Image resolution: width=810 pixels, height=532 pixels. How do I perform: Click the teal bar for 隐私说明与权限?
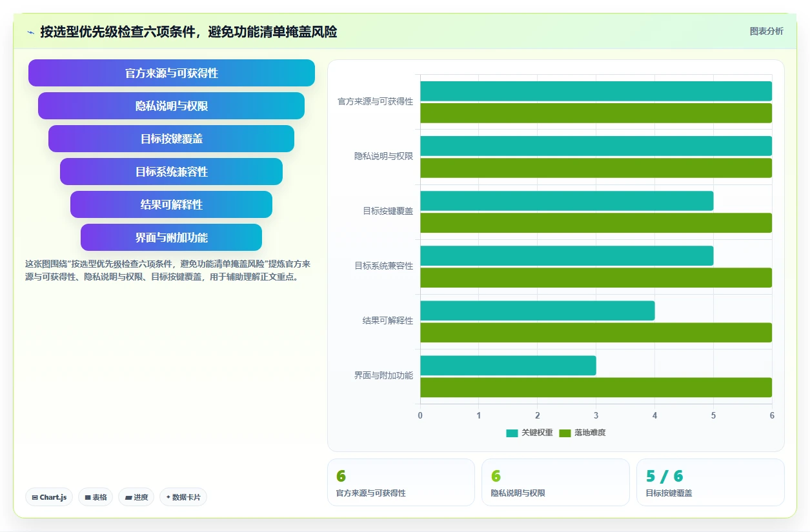point(596,146)
